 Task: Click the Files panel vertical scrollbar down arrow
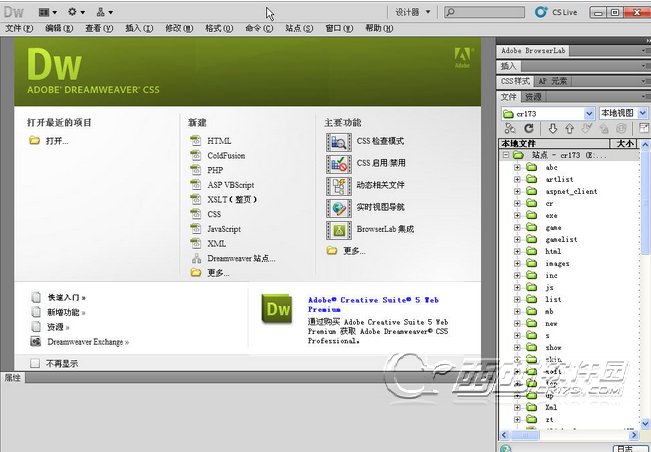tap(645, 424)
